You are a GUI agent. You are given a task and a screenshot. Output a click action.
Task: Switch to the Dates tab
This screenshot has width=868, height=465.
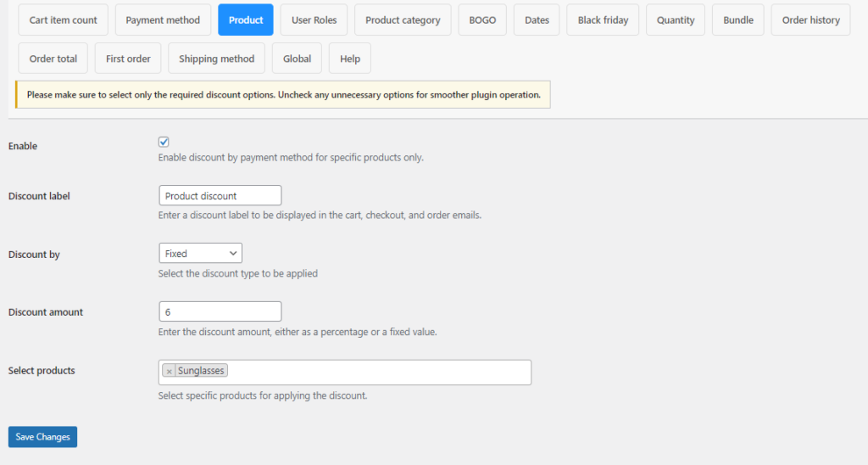(537, 20)
